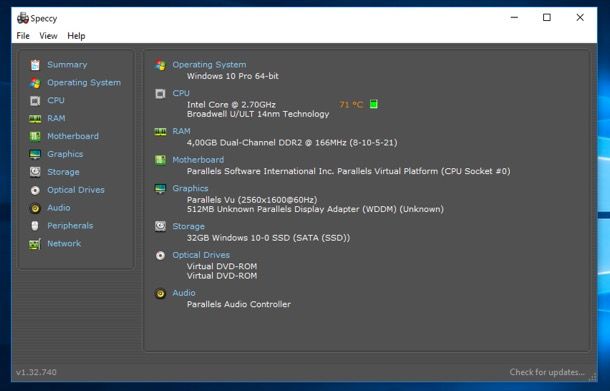The height and width of the screenshot is (391, 610).
Task: Click the Storage heading link in summary
Action: point(189,226)
